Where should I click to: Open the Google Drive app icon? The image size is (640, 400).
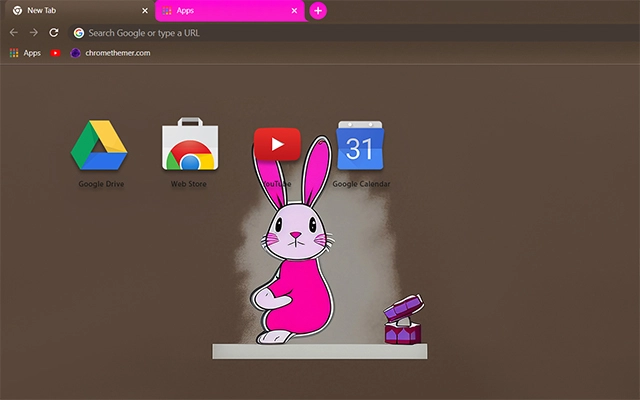(99, 145)
